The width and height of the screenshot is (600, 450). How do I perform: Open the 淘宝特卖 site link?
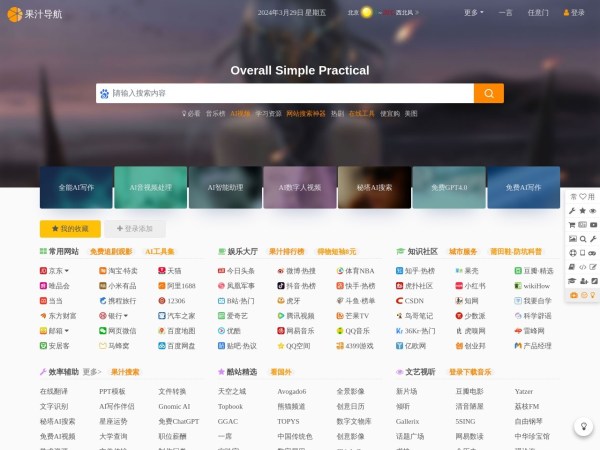[118, 271]
